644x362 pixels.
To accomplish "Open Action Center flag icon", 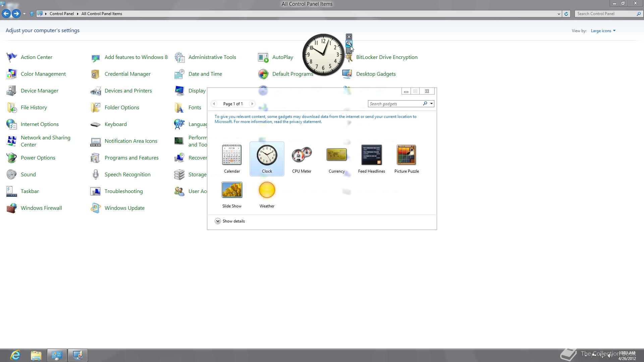I will pyautogui.click(x=11, y=57).
